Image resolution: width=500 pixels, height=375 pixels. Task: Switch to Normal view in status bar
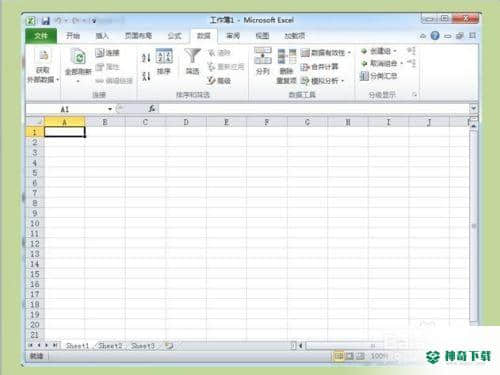338,356
